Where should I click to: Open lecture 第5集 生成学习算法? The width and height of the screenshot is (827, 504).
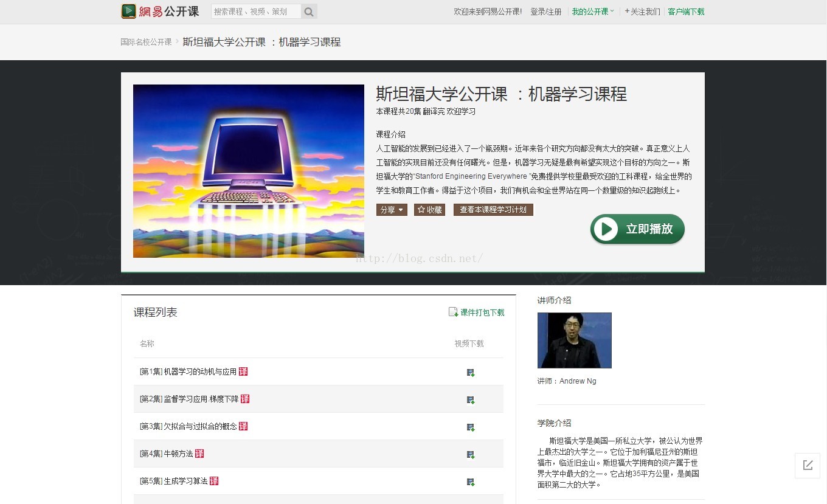tap(174, 481)
